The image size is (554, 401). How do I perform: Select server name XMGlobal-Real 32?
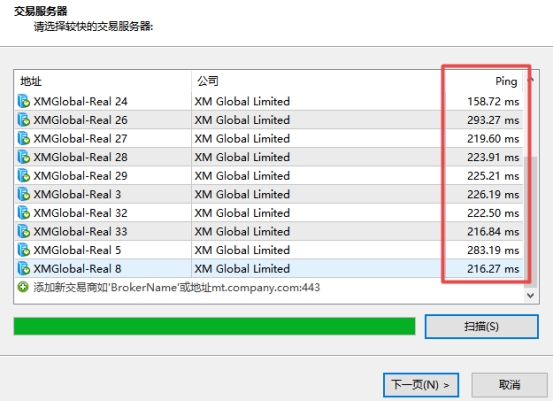tap(81, 213)
